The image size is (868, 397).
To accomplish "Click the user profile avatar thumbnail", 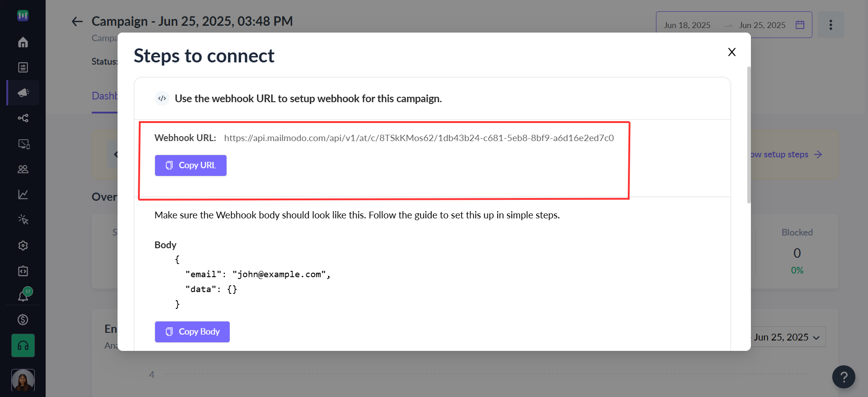I will pyautogui.click(x=23, y=380).
